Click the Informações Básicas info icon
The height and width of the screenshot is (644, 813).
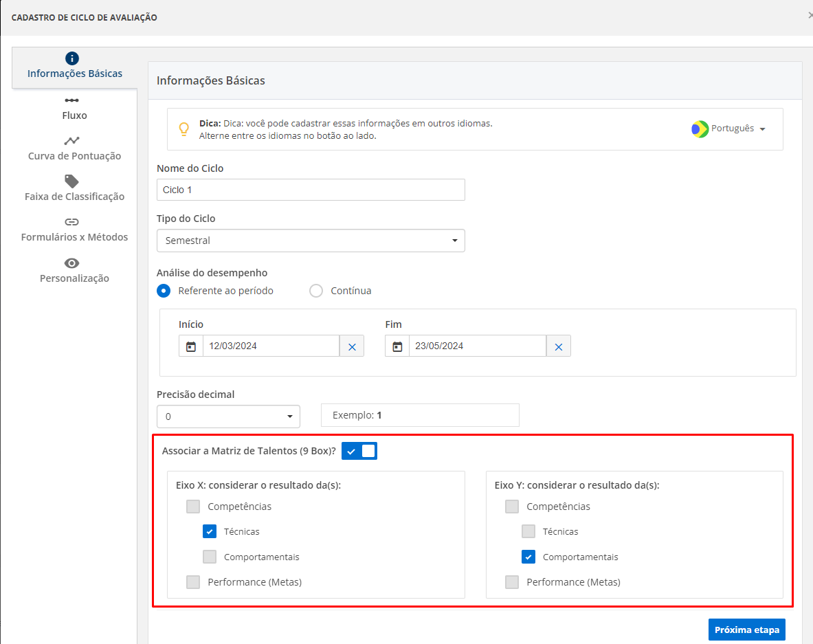coord(72,58)
